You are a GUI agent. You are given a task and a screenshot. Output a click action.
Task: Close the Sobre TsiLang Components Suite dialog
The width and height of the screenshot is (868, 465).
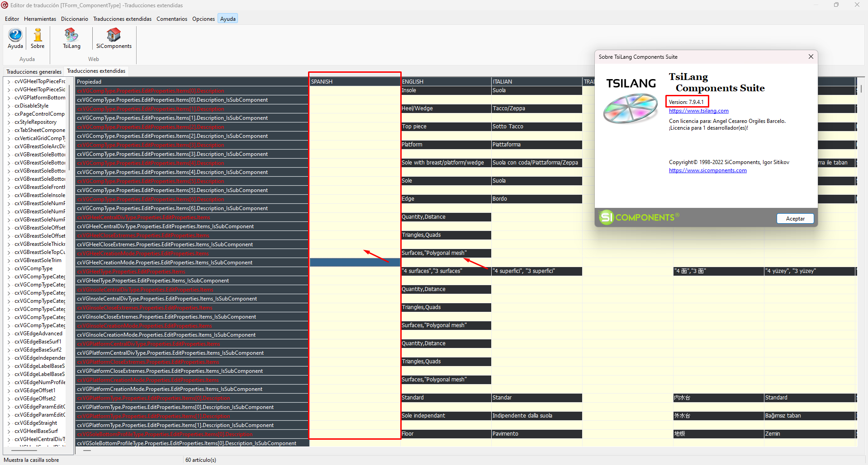[x=811, y=56]
